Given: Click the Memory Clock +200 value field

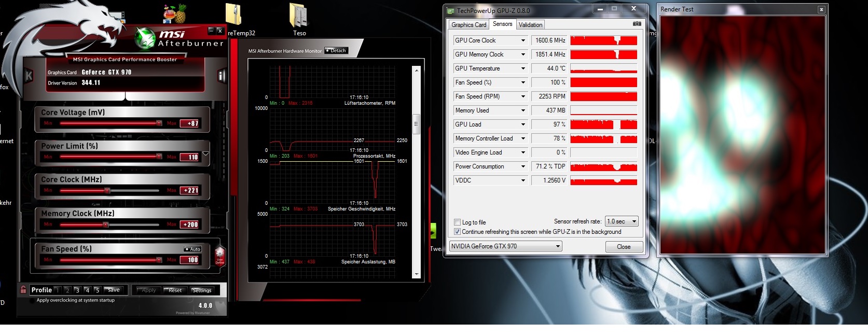Looking at the screenshot, I should click(189, 225).
